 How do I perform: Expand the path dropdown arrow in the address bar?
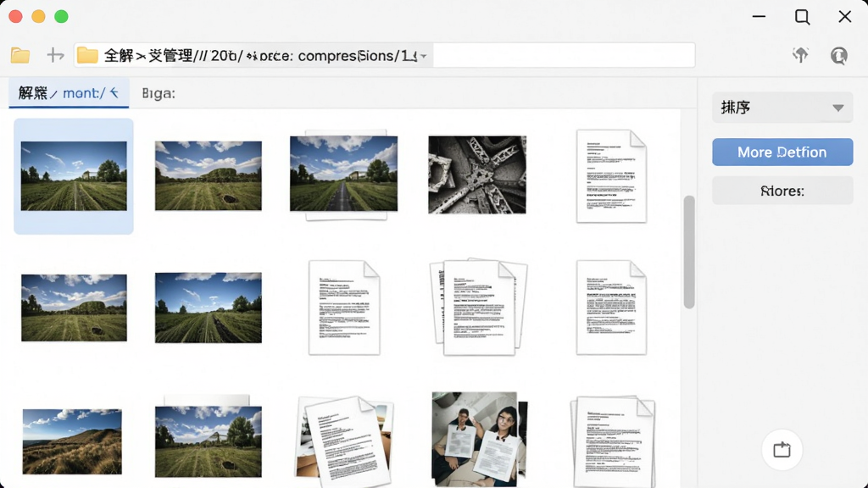click(x=424, y=56)
